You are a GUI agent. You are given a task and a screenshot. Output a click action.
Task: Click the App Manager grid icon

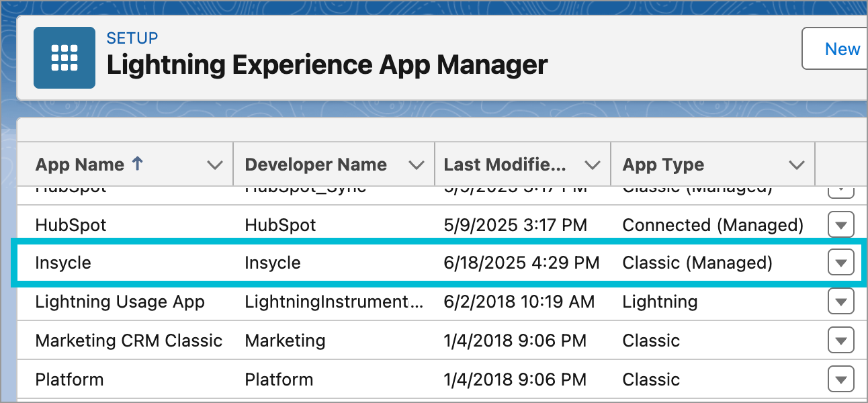(64, 57)
